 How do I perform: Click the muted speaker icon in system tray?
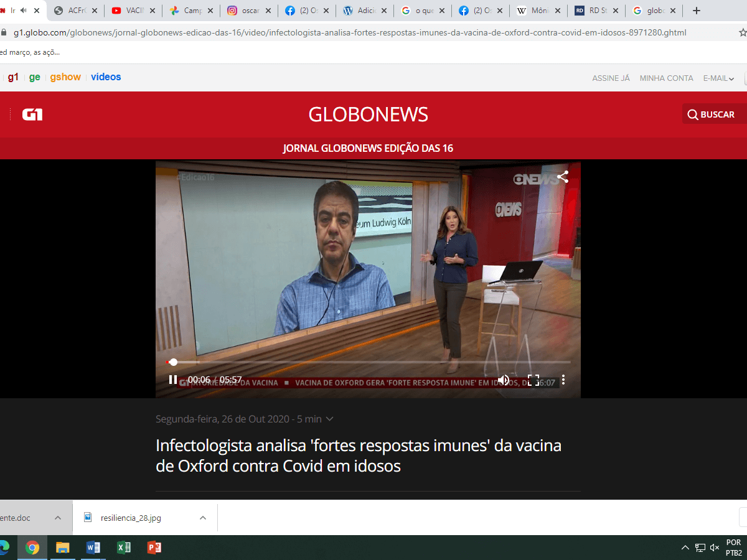(x=715, y=548)
